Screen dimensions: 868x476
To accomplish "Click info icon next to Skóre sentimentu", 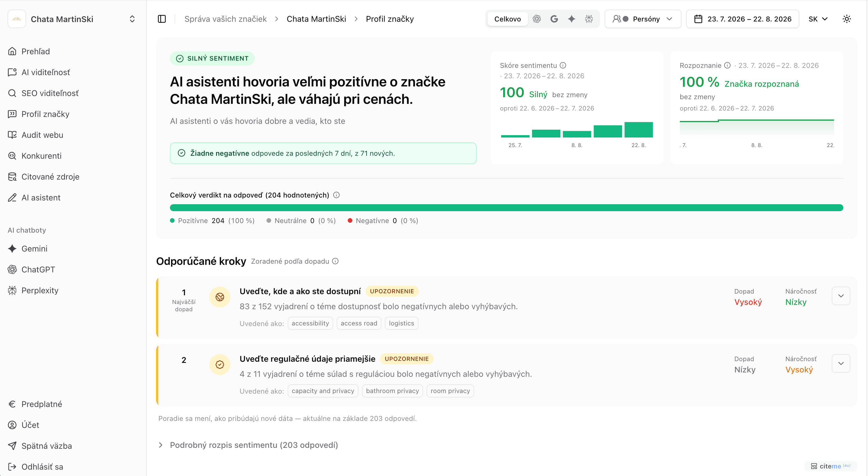I will (x=563, y=65).
